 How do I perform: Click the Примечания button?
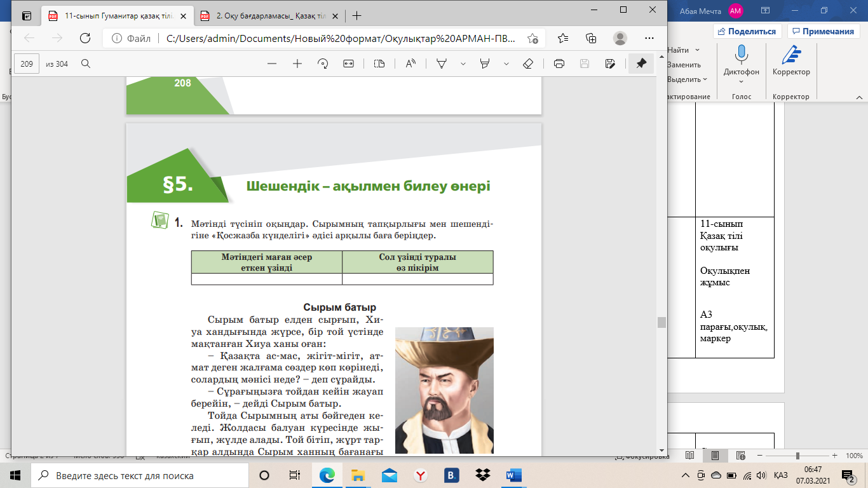pyautogui.click(x=822, y=31)
